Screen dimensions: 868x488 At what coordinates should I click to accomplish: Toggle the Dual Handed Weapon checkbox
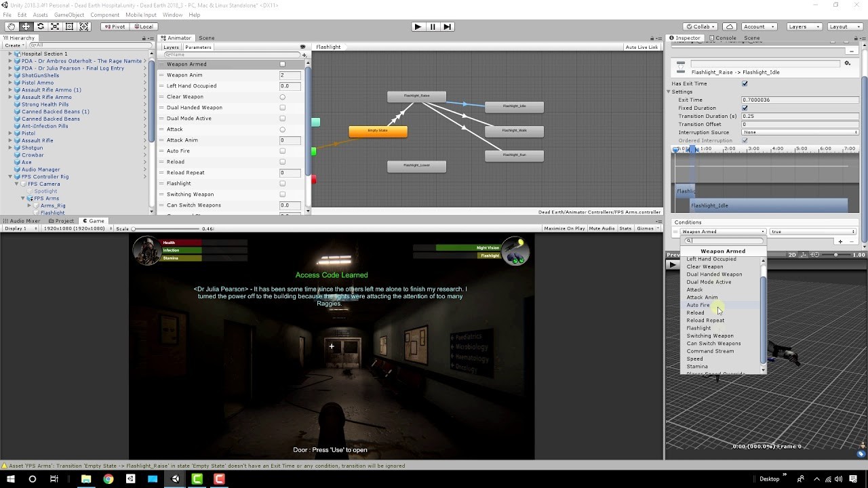point(283,108)
